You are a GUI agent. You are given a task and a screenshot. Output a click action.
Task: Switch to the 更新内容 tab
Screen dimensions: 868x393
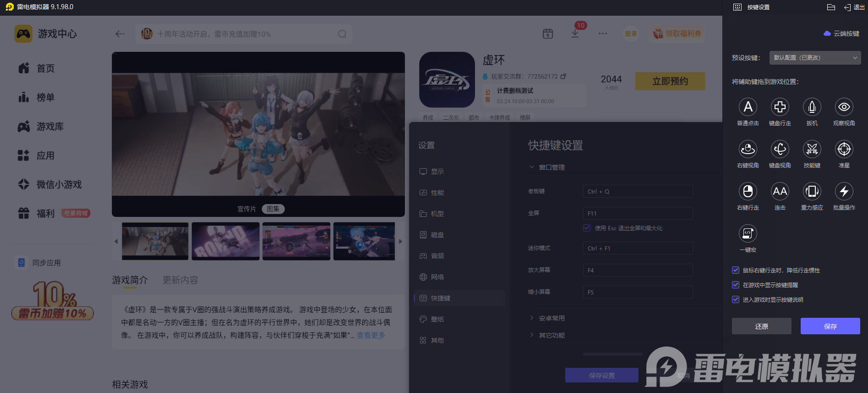click(180, 280)
